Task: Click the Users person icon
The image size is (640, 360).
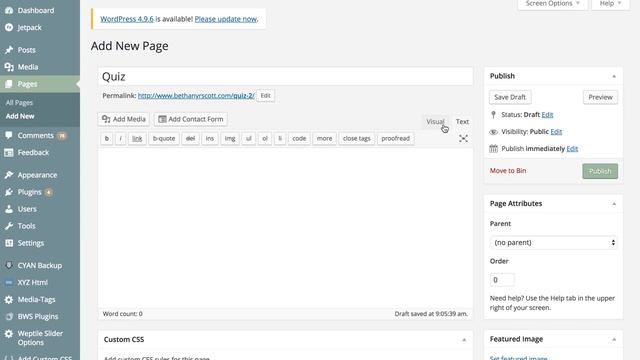Action: [9, 209]
